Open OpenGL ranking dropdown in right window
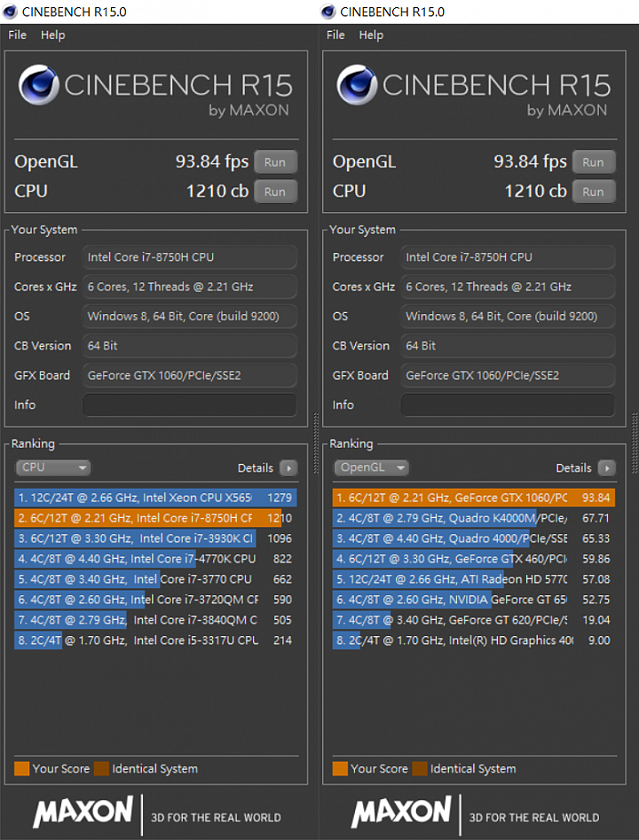 [371, 467]
